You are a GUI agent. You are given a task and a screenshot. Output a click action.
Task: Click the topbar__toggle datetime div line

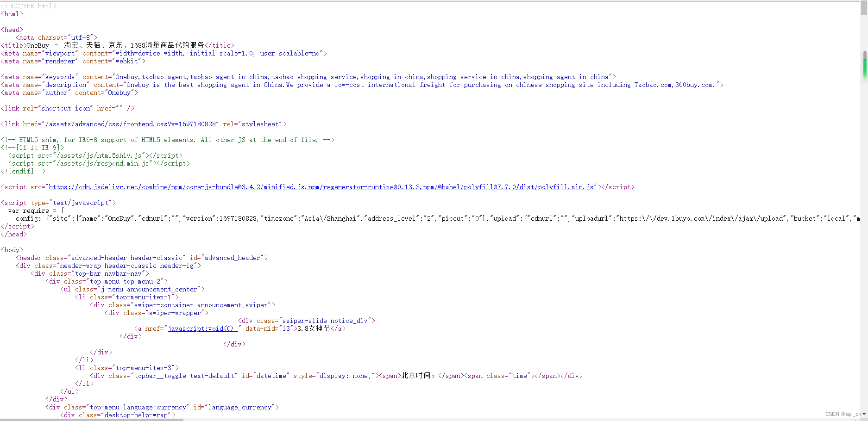pos(336,376)
